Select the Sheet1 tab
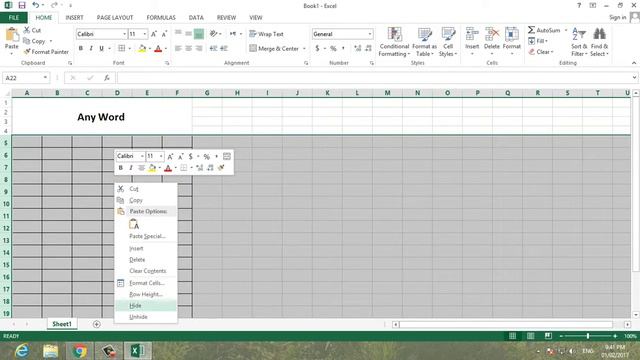640x360 pixels. [62, 324]
